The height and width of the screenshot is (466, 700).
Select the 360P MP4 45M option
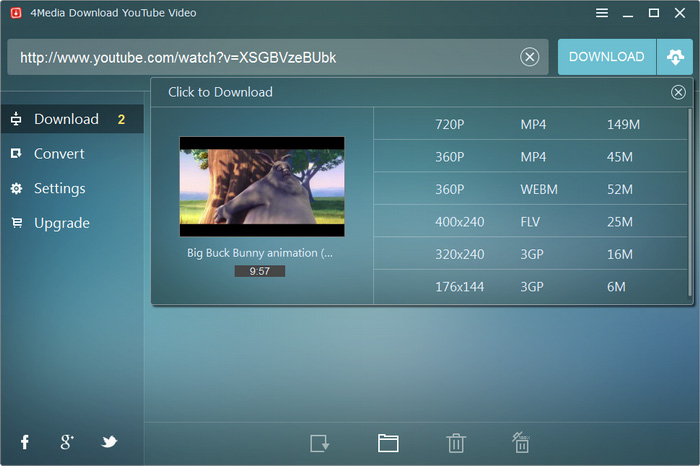click(530, 157)
